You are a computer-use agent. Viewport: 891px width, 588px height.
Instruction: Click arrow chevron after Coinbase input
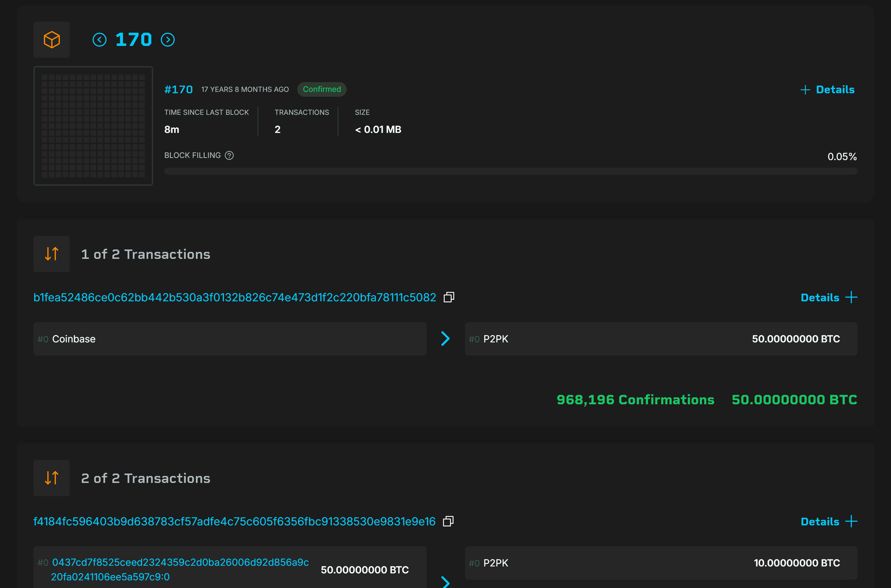click(x=445, y=339)
